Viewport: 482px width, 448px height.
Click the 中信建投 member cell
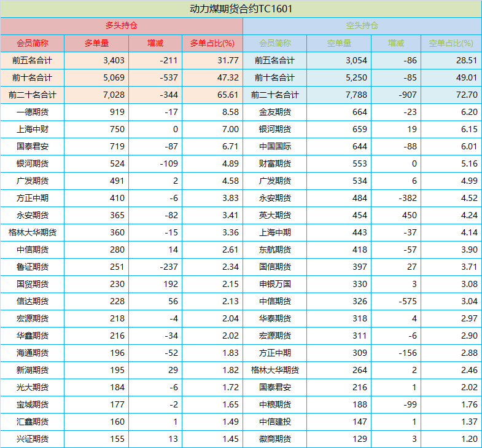click(275, 422)
